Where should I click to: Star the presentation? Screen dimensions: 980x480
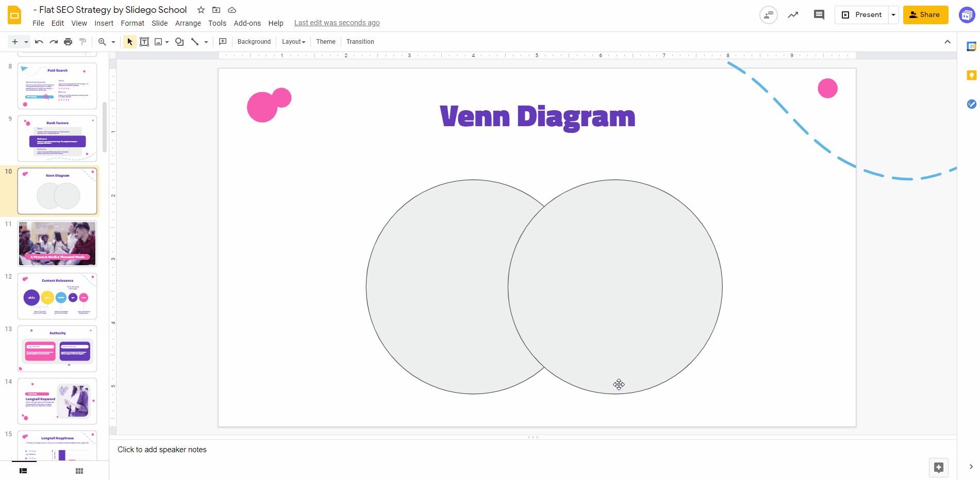coord(201,10)
